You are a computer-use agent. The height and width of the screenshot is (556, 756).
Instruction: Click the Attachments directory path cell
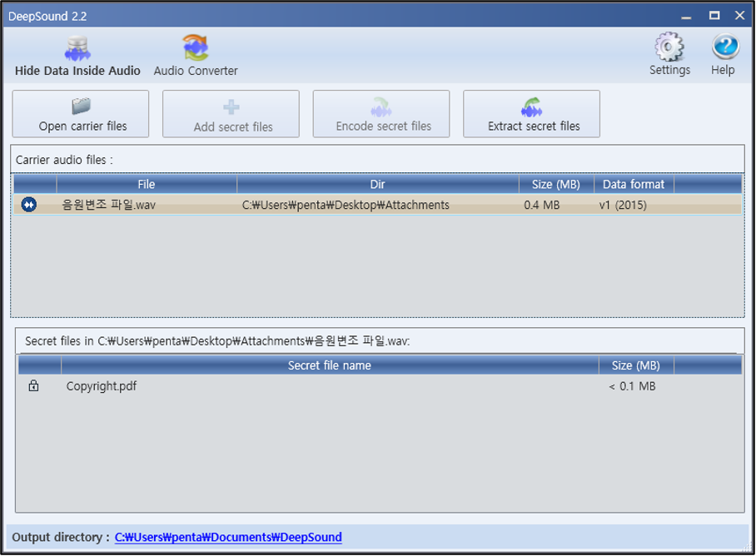[x=346, y=205]
